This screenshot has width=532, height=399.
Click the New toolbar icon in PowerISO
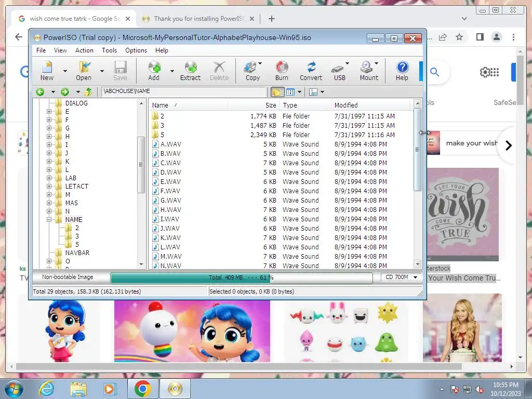tap(47, 71)
